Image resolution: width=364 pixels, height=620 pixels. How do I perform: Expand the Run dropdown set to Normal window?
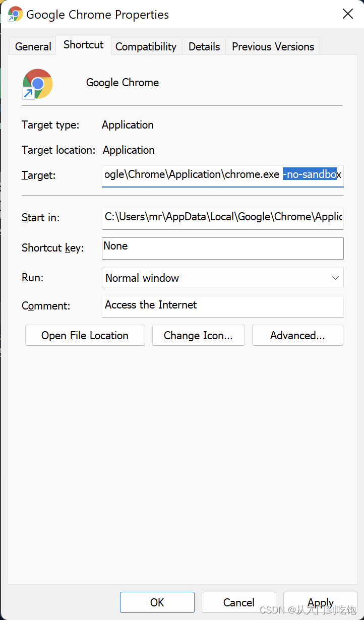(x=223, y=278)
